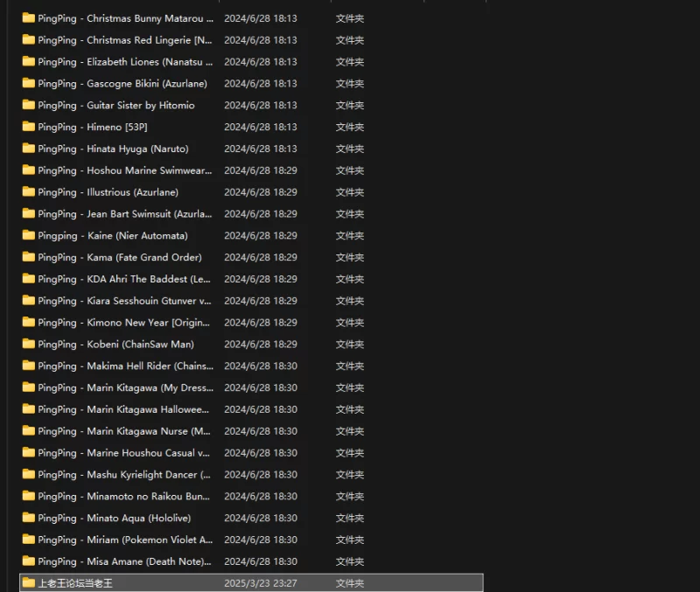Select folder name 'PingPing - Marin Kitagawa Hallowee...'

tap(123, 409)
